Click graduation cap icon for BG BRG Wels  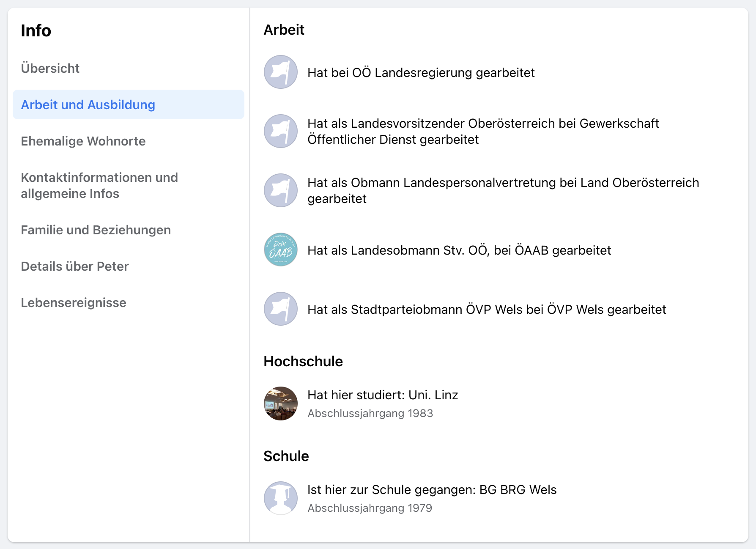click(281, 498)
